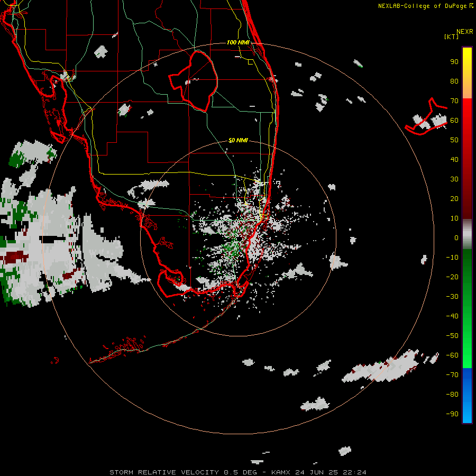Screen dimensions: 476x476
Task: Click the gray zero-velocity segment of color bar
Action: [x=467, y=234]
